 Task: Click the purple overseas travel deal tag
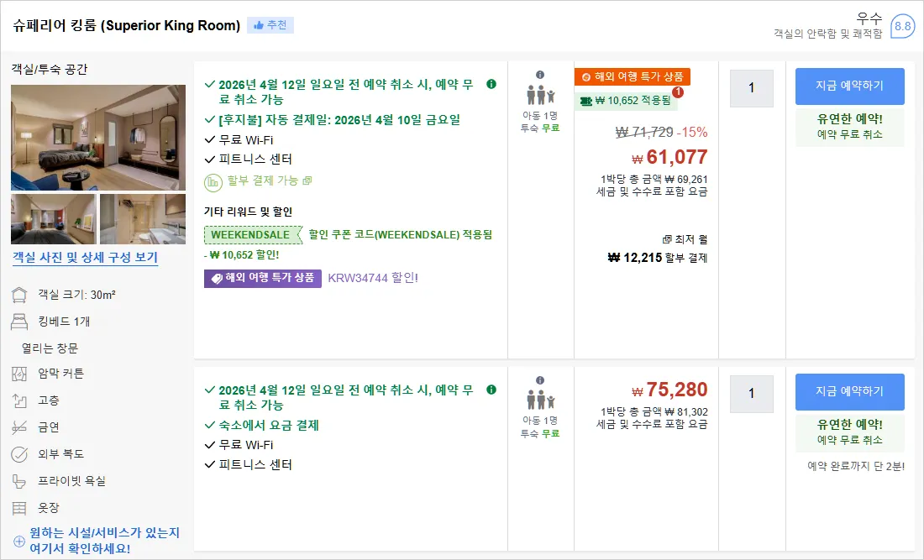click(x=263, y=278)
